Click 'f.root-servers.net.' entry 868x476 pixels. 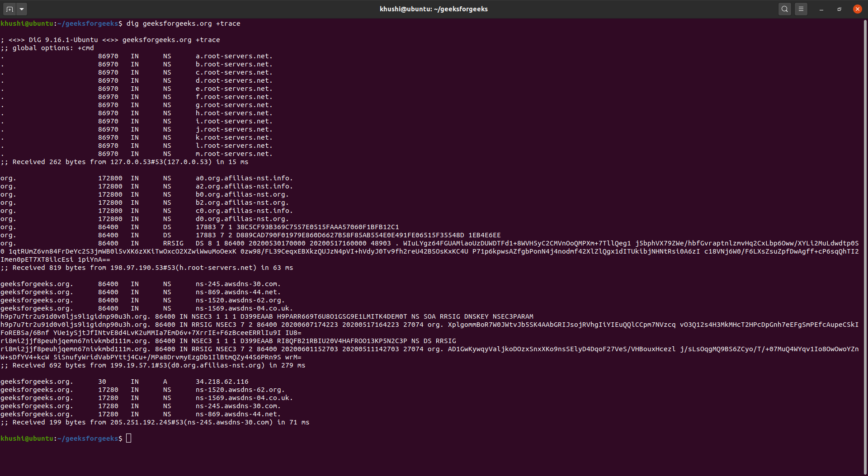click(234, 97)
